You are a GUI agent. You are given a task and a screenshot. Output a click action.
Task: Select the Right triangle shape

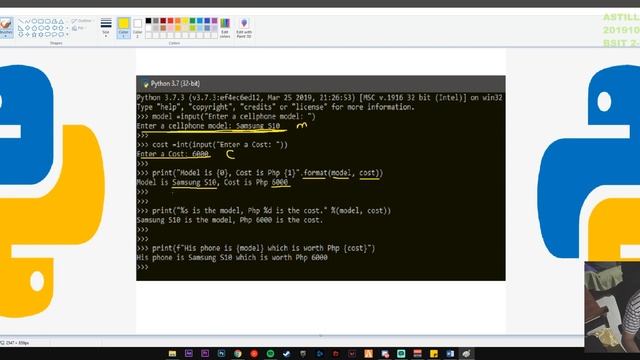(21, 28)
